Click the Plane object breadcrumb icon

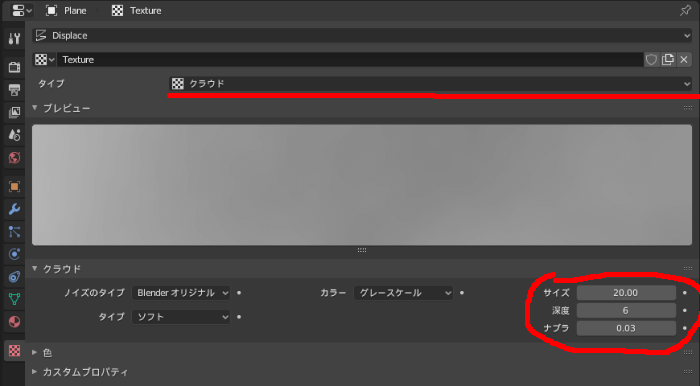52,11
